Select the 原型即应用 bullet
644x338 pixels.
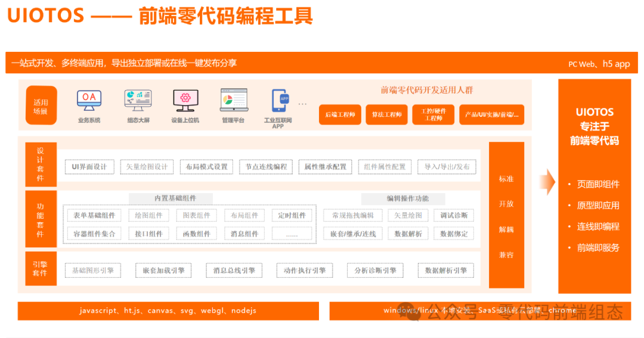(x=598, y=205)
